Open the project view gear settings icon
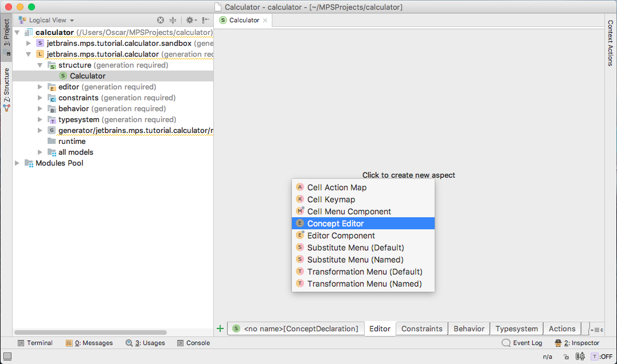The height and width of the screenshot is (364, 617). click(x=192, y=20)
